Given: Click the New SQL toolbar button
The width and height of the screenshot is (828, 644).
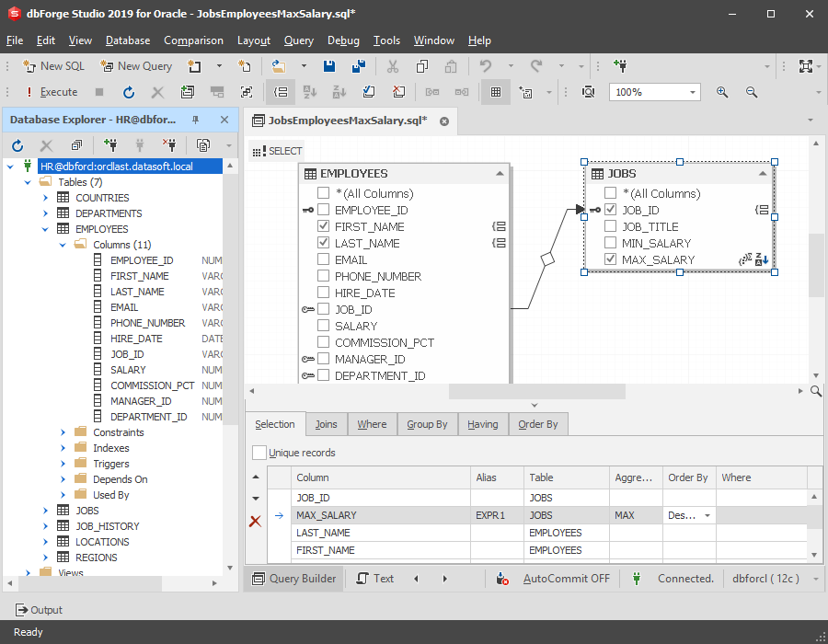Looking at the screenshot, I should 53,66.
